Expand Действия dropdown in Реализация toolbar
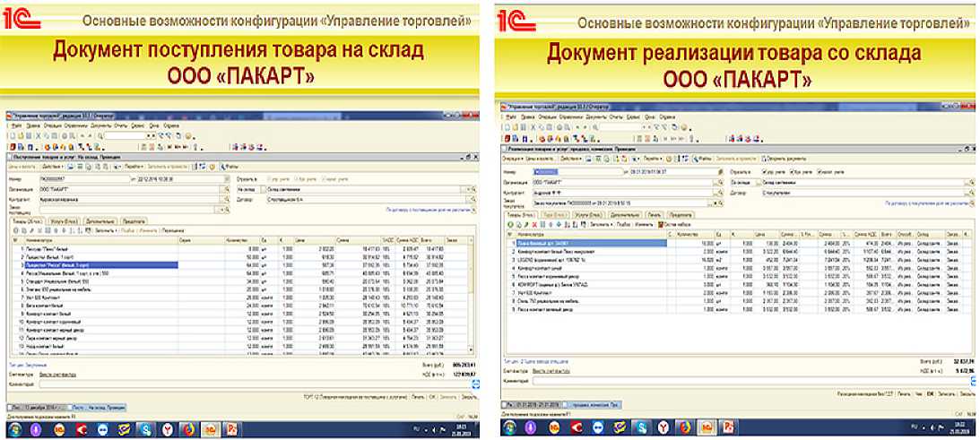This screenshot has height=440, width=980. point(570,159)
